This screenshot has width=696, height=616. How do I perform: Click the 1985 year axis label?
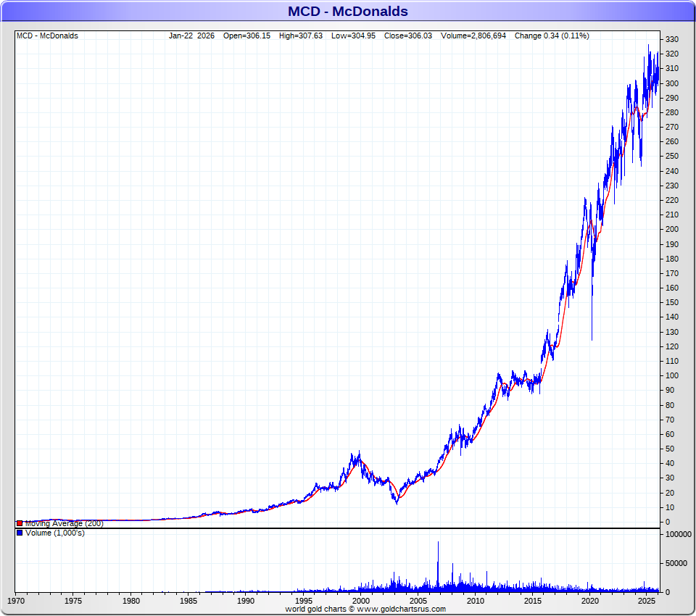(x=188, y=601)
